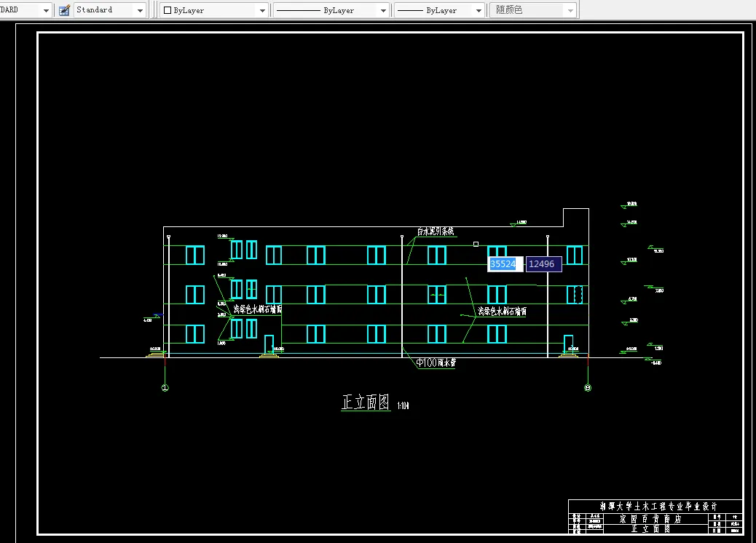Click the dynamic input field showing 35524
Screen dimensions: 756x543
click(x=505, y=264)
